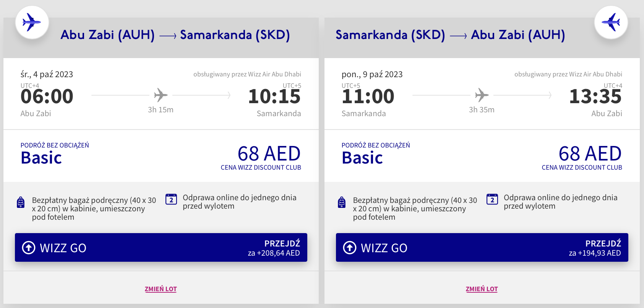This screenshot has width=644, height=308.
Task: Click backpack icon in Abu Zabi–Samarkanda card
Action: coord(21,202)
